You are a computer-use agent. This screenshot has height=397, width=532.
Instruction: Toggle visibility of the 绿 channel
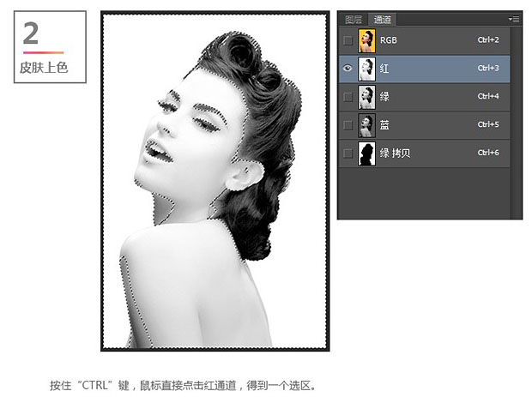pos(348,97)
